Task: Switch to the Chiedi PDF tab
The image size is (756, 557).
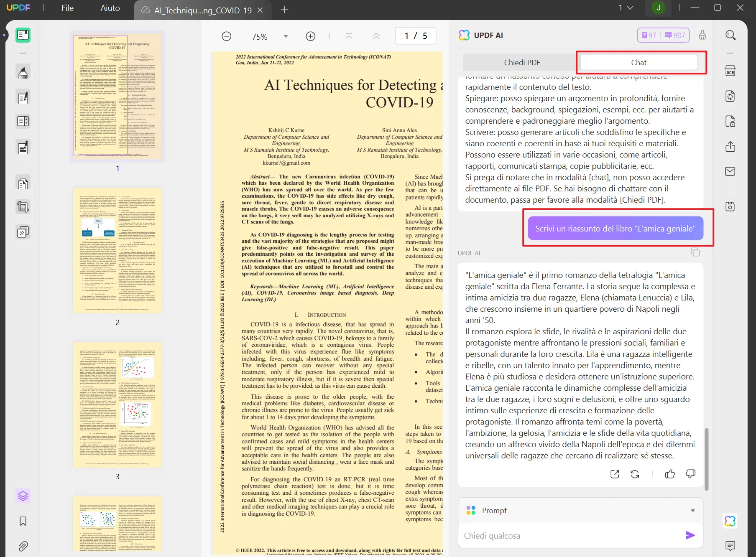Action: point(522,62)
